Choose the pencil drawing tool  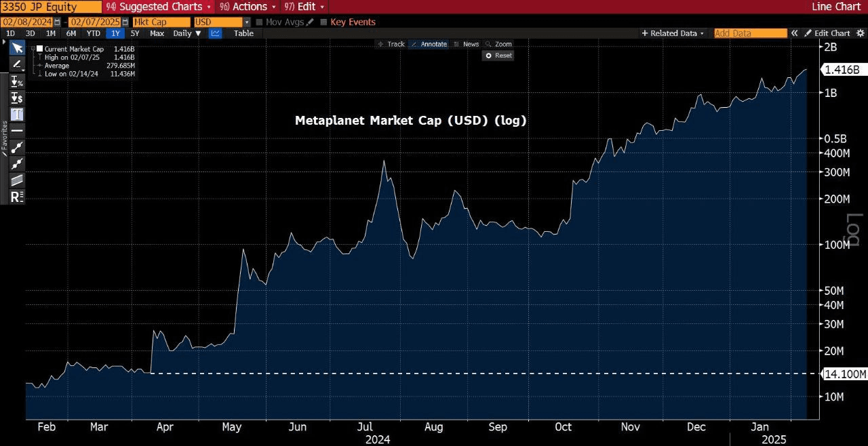click(17, 64)
